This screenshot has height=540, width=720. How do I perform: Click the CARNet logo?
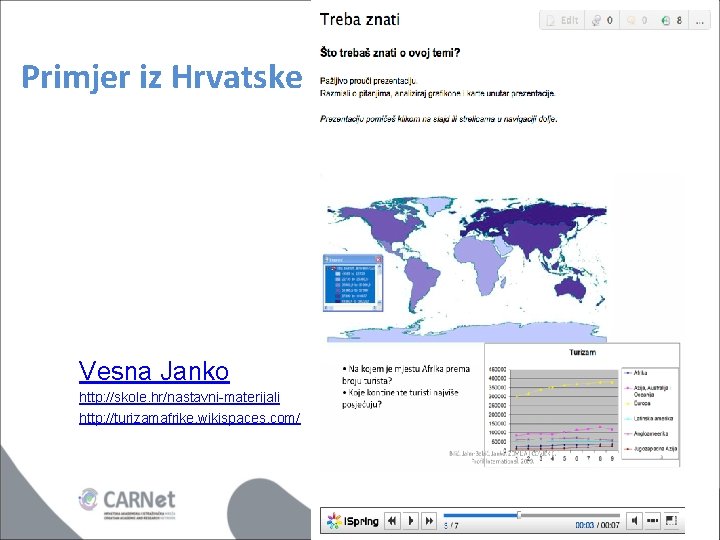[x=127, y=503]
